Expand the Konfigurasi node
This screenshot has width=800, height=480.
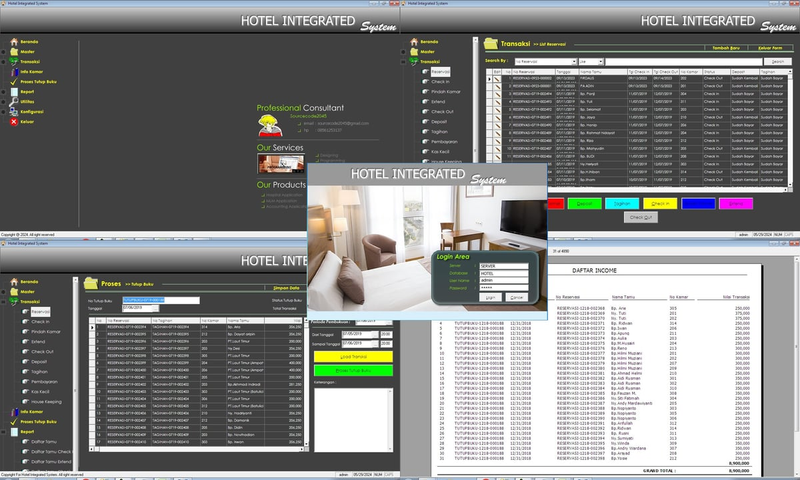(x=4, y=112)
